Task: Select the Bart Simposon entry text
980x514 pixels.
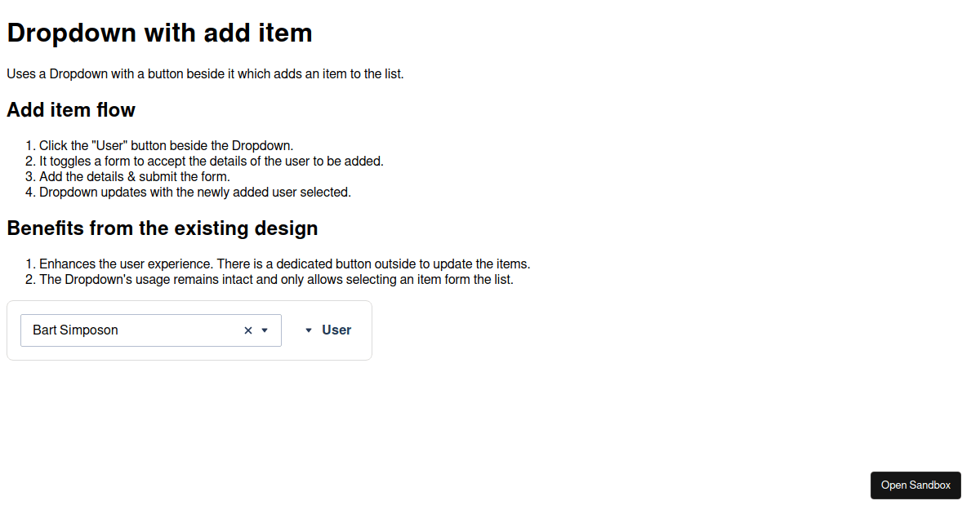Action: coord(74,330)
